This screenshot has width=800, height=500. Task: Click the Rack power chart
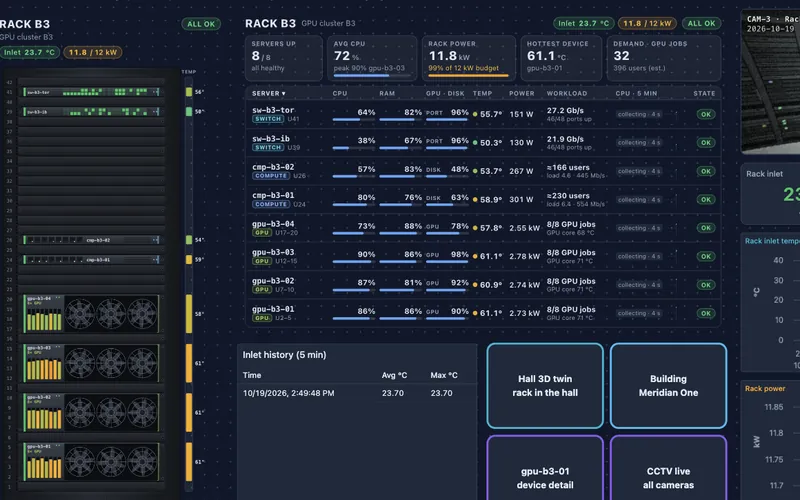click(770, 440)
